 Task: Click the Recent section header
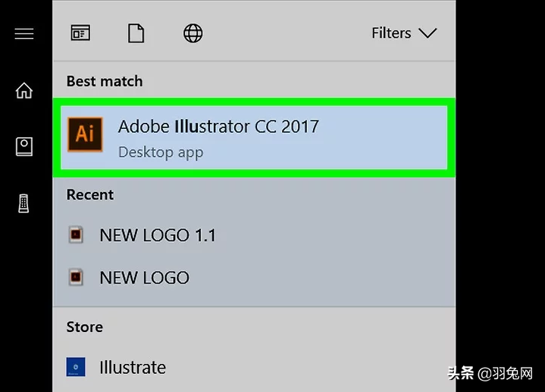point(90,195)
